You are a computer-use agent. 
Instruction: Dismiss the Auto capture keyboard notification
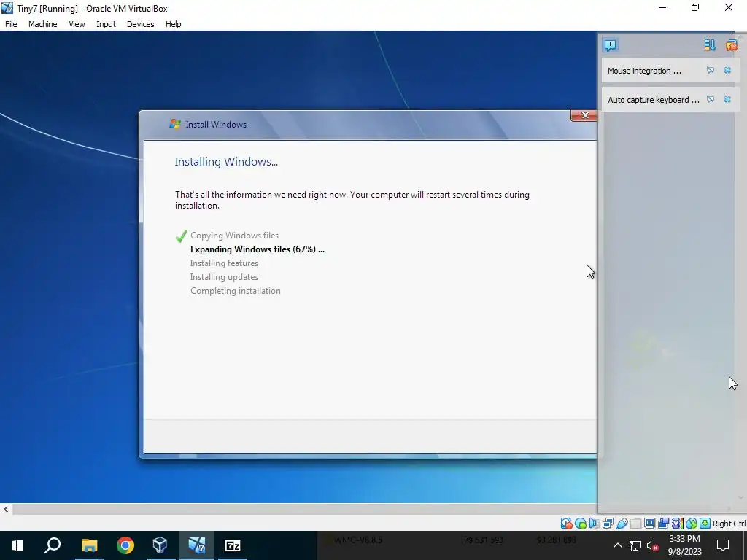tap(727, 99)
